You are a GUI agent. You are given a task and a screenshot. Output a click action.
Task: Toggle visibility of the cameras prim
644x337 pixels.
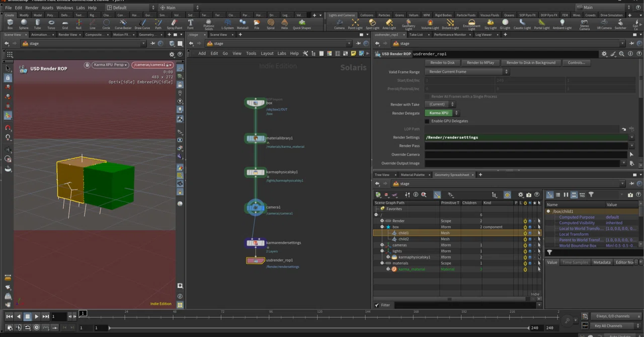point(530,245)
